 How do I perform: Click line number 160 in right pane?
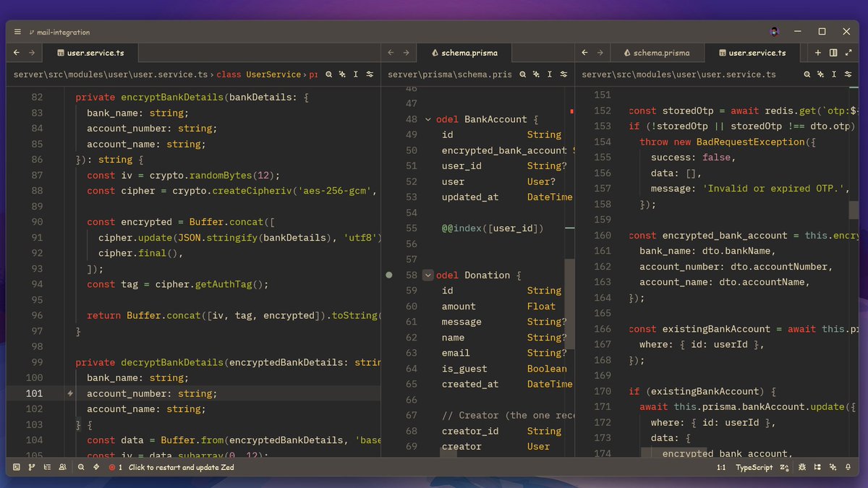(x=603, y=236)
